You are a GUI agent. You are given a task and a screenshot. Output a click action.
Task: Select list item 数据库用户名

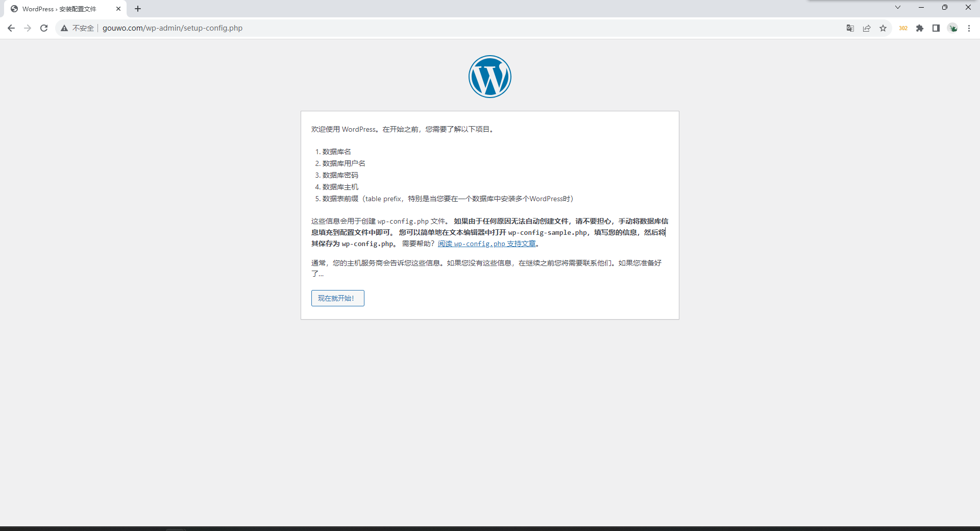point(344,163)
